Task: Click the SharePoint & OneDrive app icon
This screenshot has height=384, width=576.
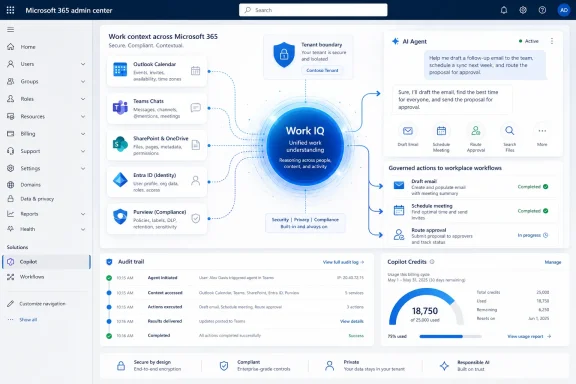Action: click(120, 144)
